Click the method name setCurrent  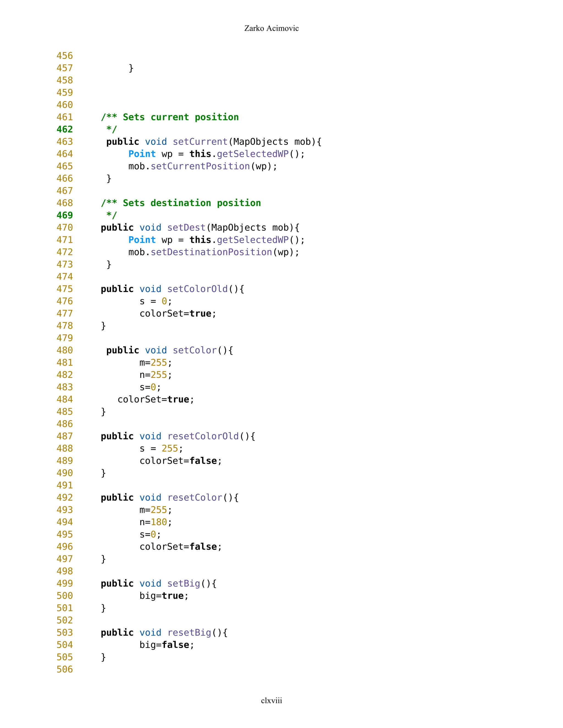click(x=200, y=142)
